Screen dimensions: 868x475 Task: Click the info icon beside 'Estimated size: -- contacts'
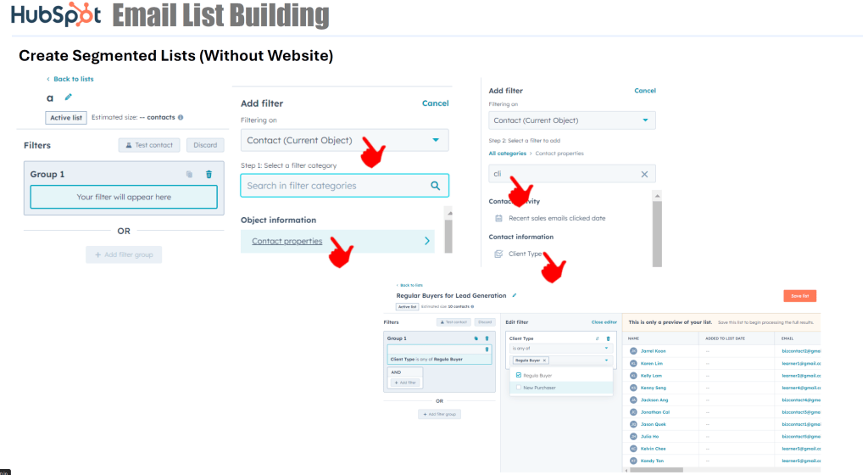[x=181, y=118]
